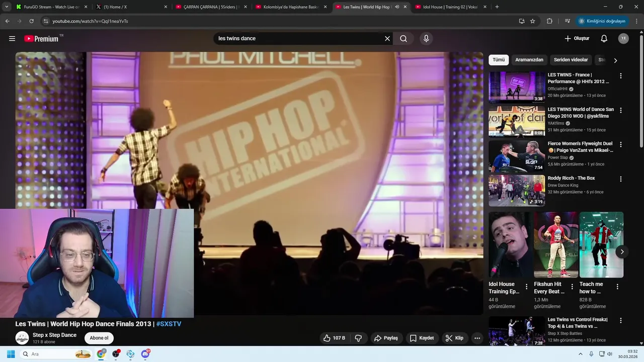This screenshot has width=644, height=362.
Task: Like the video with thumbs up
Action: tap(335, 338)
